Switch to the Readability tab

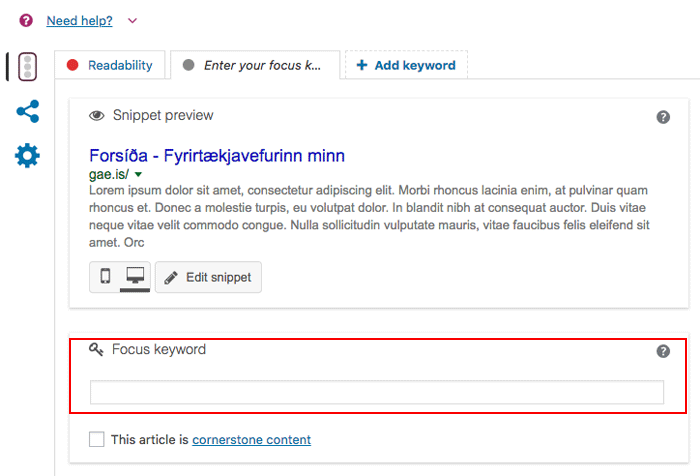click(x=110, y=65)
